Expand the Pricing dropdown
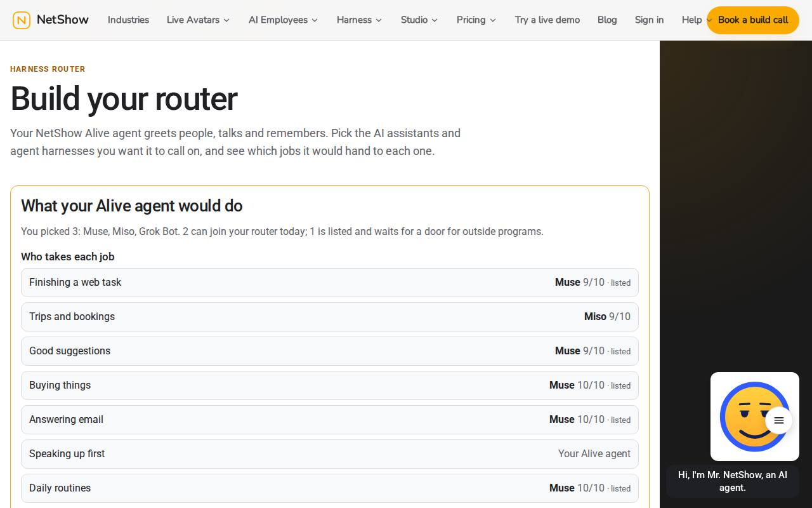812x508 pixels. (476, 20)
